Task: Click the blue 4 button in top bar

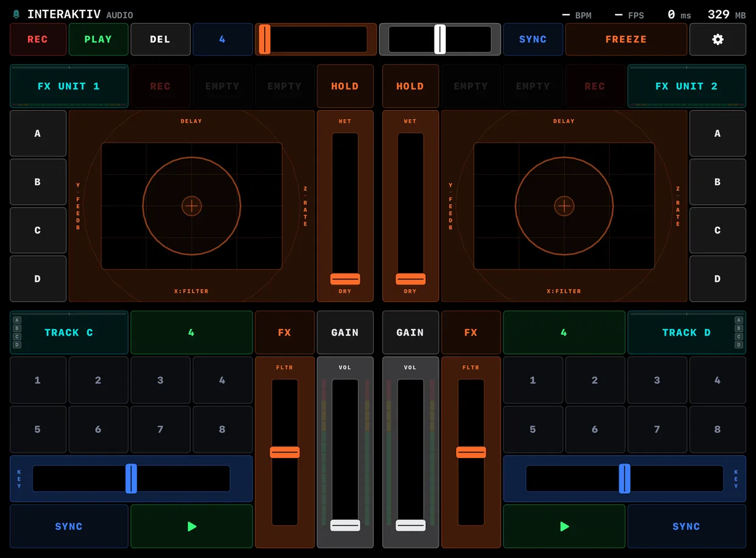Action: pos(223,39)
